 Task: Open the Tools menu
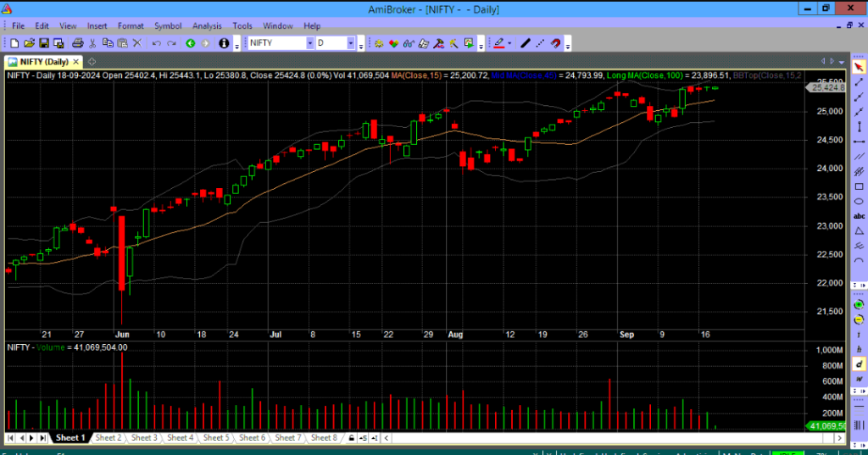pyautogui.click(x=242, y=26)
